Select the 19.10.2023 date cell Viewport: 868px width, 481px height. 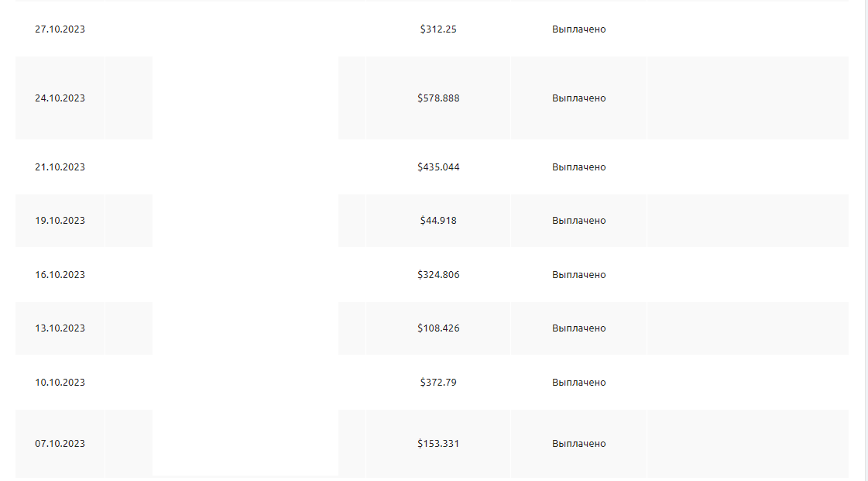60,221
